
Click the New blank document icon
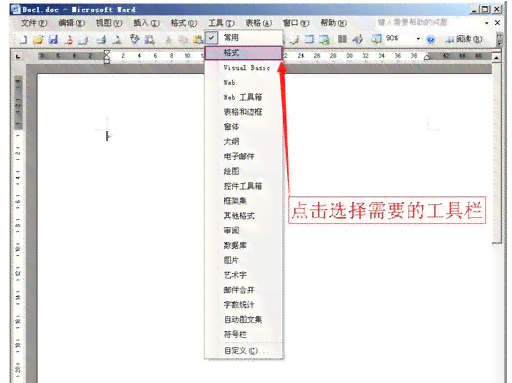point(23,40)
